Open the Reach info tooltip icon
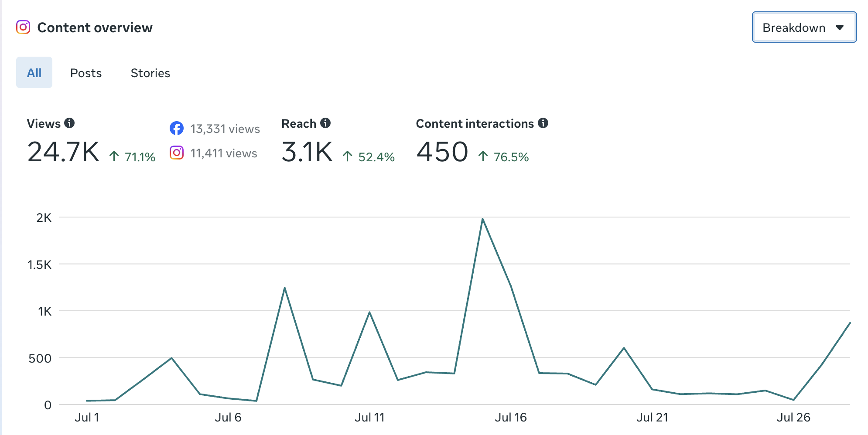The image size is (868, 435). [325, 123]
